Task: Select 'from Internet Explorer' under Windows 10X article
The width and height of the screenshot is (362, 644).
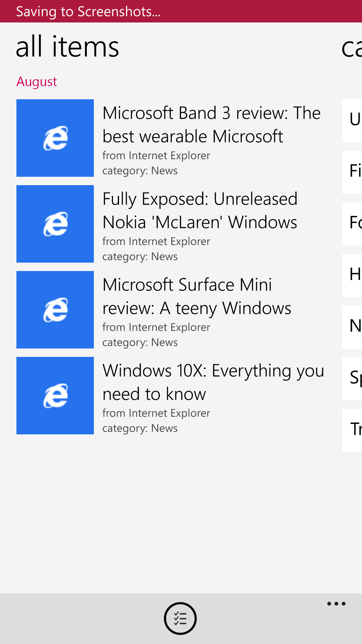Action: (x=156, y=413)
